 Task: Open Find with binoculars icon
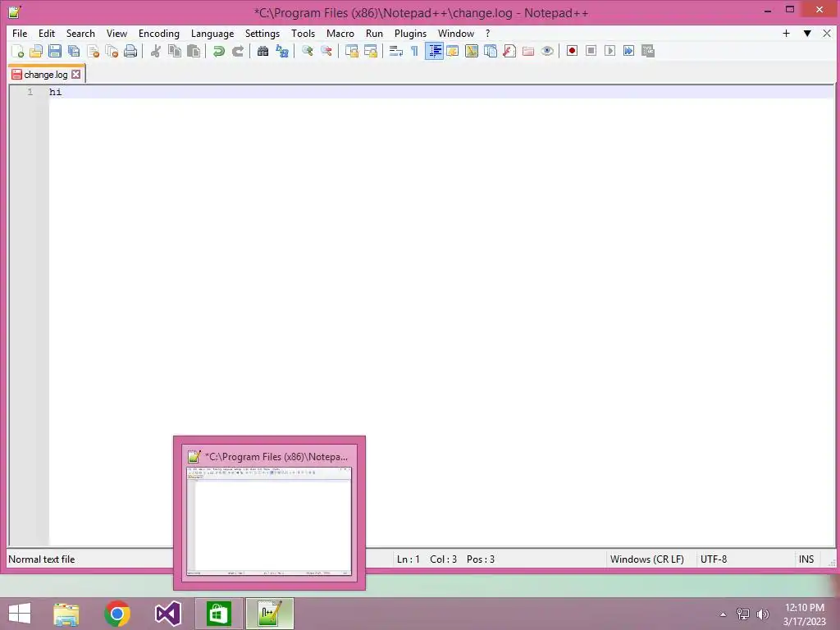(x=263, y=51)
